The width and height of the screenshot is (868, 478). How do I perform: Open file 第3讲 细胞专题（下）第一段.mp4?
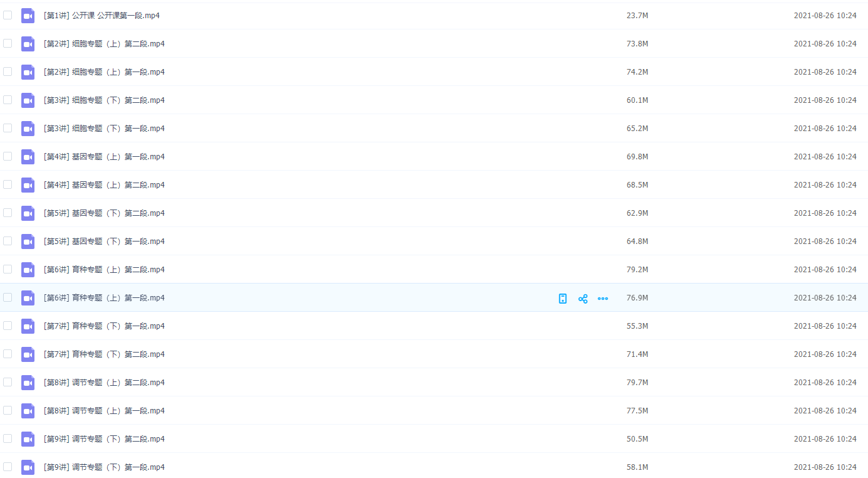click(x=104, y=129)
